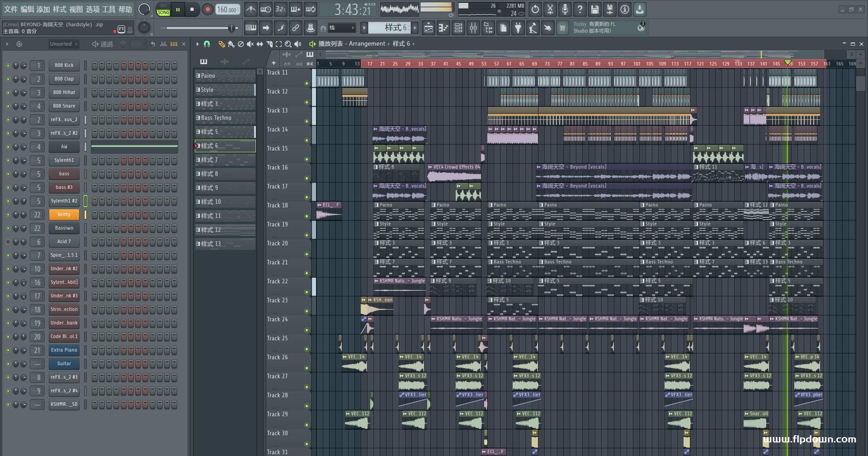This screenshot has width=868, height=456.
Task: Open the channel rack options arrow
Action: coord(7,44)
